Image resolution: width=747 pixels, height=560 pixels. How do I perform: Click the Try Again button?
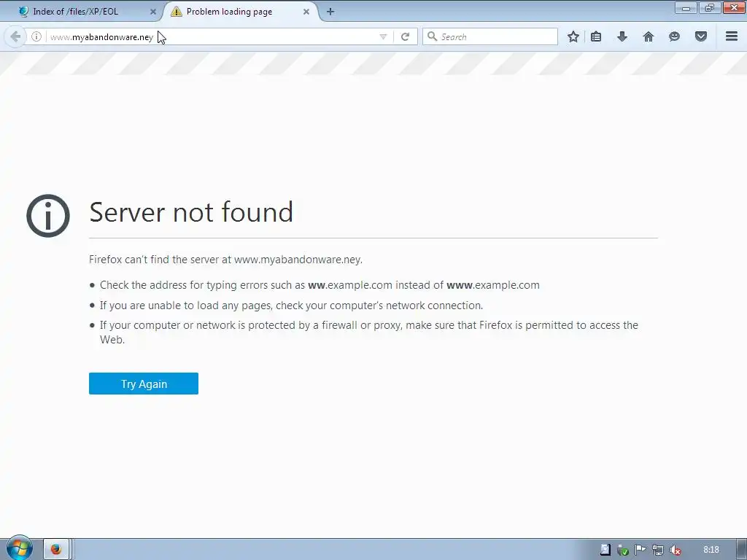click(x=144, y=384)
